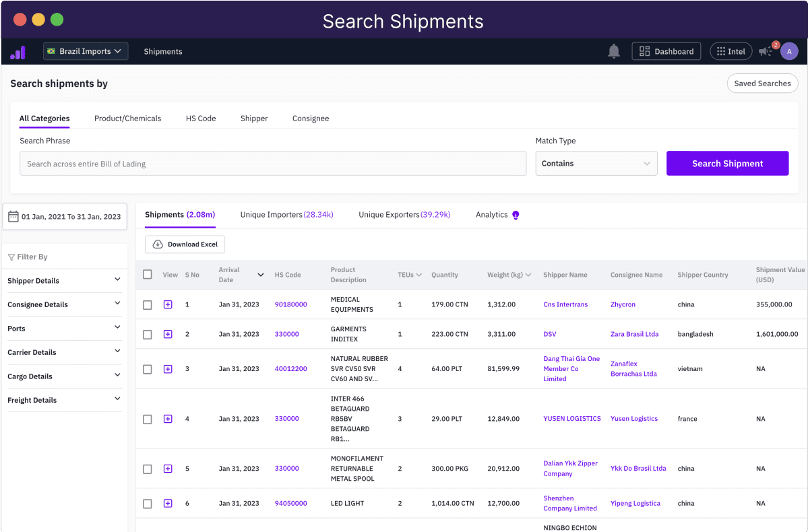Select all shipments header checkbox
This screenshot has height=532, width=808.
[x=148, y=275]
